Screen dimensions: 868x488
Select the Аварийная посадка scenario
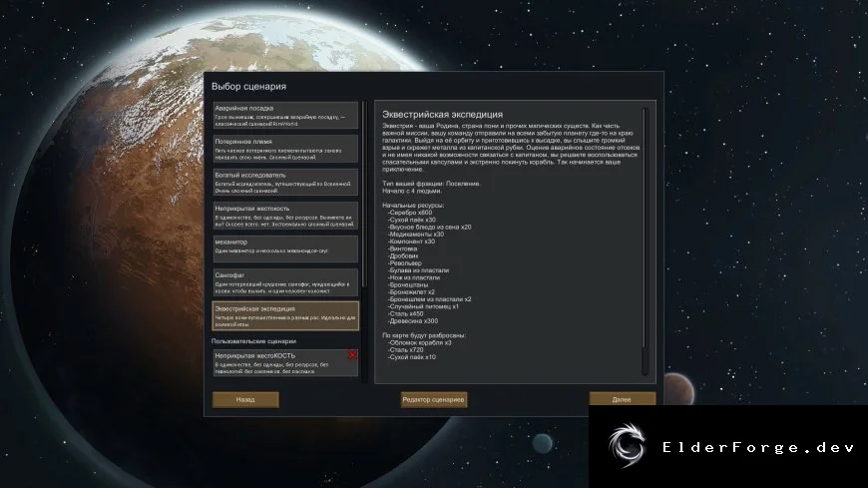pos(285,115)
